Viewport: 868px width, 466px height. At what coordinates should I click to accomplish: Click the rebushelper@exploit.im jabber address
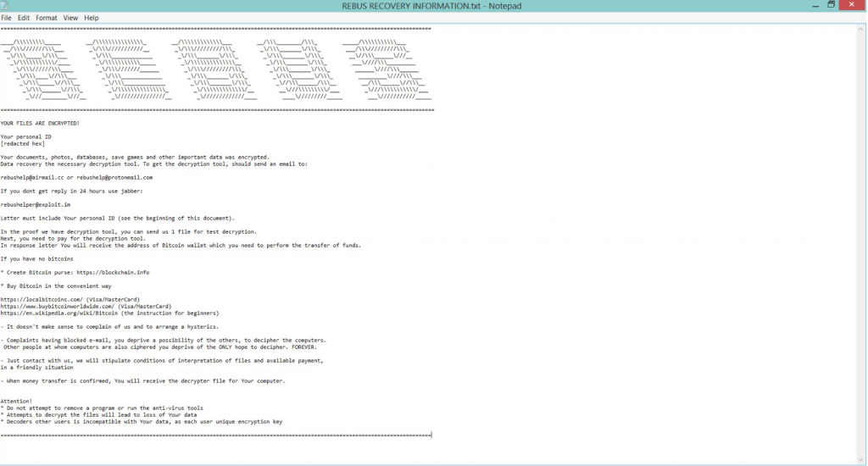point(36,205)
